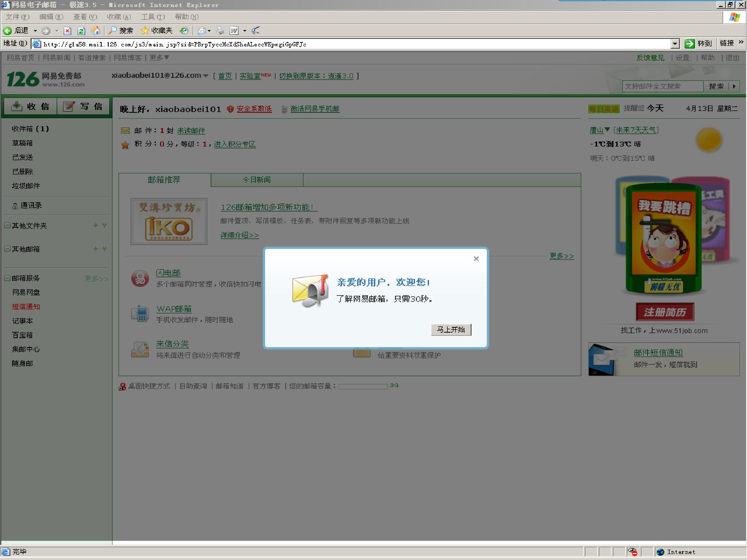Screen dimensions: 747x560
Task: Close the welcome dialog with the X
Action: click(476, 258)
